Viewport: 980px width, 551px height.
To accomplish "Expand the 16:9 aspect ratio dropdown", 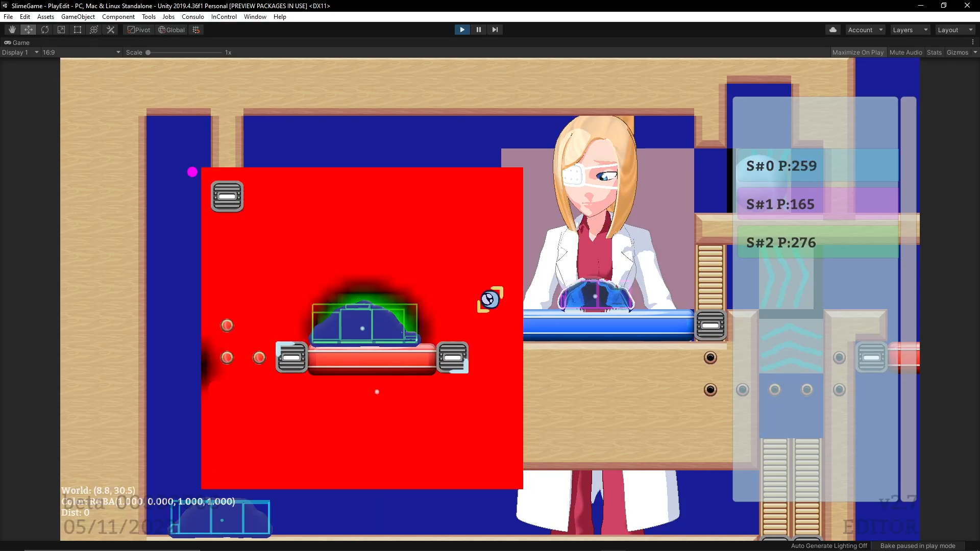I will pyautogui.click(x=81, y=52).
